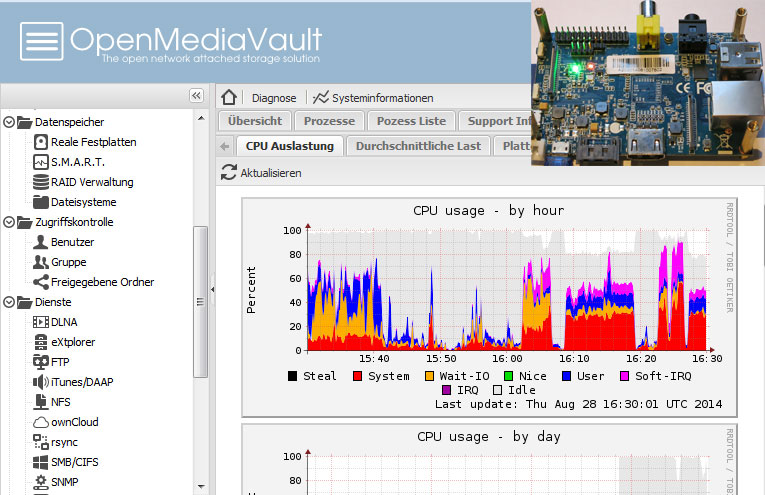This screenshot has height=495, width=765.
Task: Open RAID Verwaltung database icon
Action: (x=40, y=182)
